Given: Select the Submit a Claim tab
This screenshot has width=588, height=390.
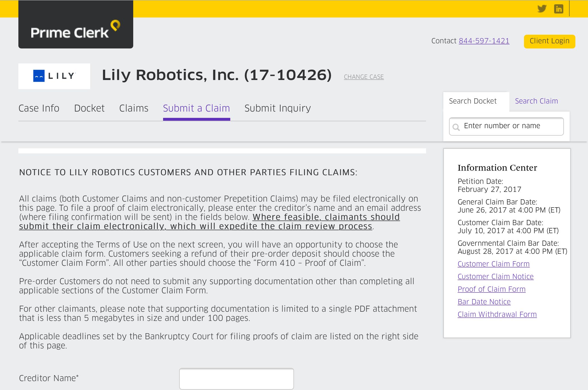Looking at the screenshot, I should click(196, 108).
